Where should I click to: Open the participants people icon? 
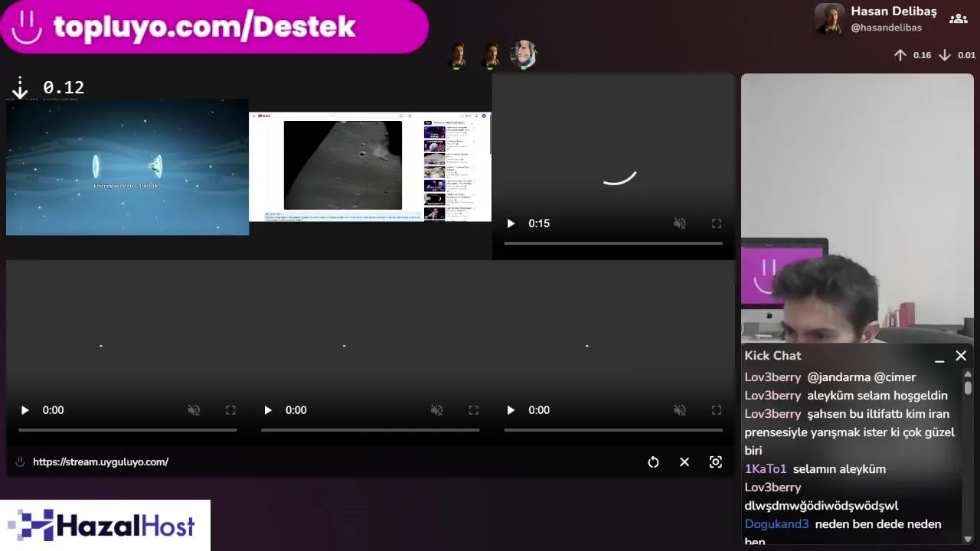tap(958, 19)
